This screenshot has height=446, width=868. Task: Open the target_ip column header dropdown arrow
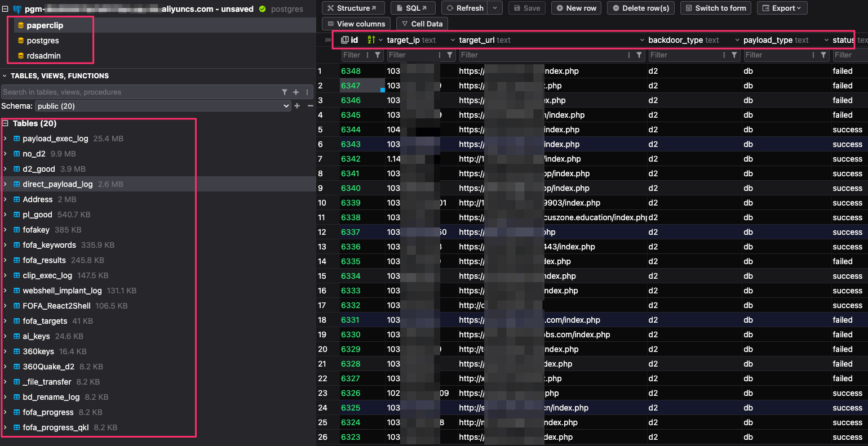pyautogui.click(x=453, y=40)
